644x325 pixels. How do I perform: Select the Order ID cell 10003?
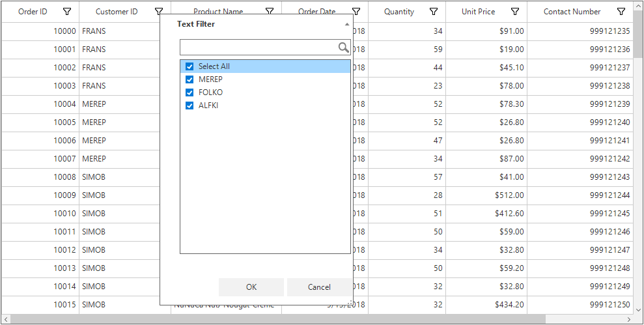40,86
